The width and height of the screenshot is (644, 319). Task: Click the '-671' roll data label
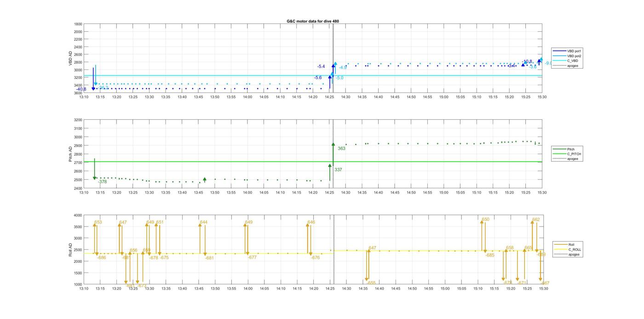point(522,283)
